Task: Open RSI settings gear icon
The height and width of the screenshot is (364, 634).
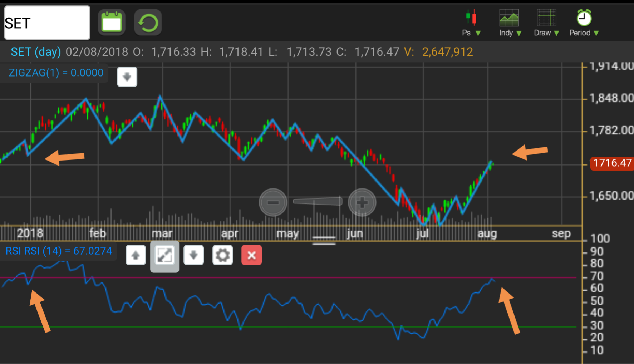Action: (x=222, y=255)
